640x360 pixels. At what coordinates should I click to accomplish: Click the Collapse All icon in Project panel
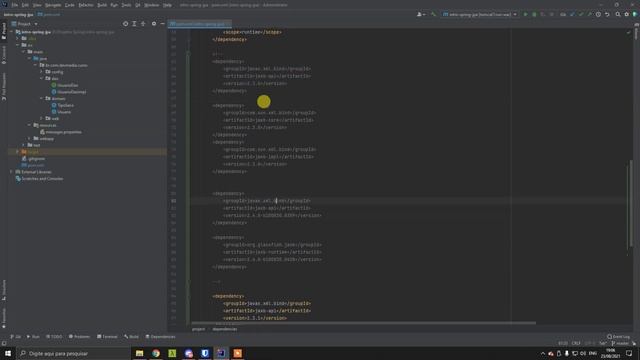pyautogui.click(x=143, y=24)
